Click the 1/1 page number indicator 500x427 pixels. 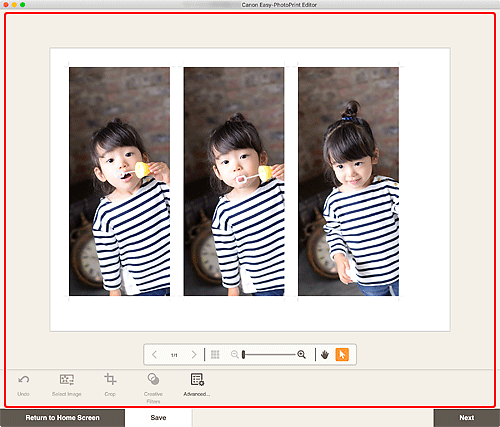click(x=174, y=355)
